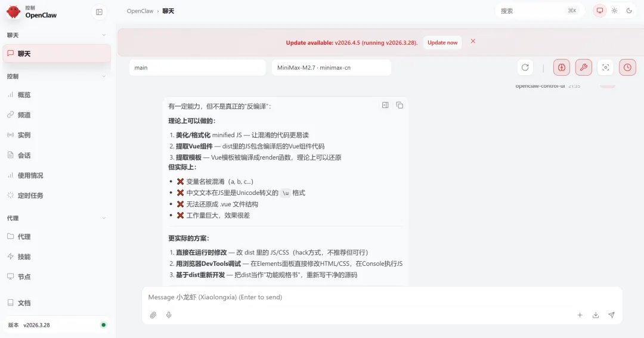Attach a file with the paperclip icon

click(x=153, y=315)
